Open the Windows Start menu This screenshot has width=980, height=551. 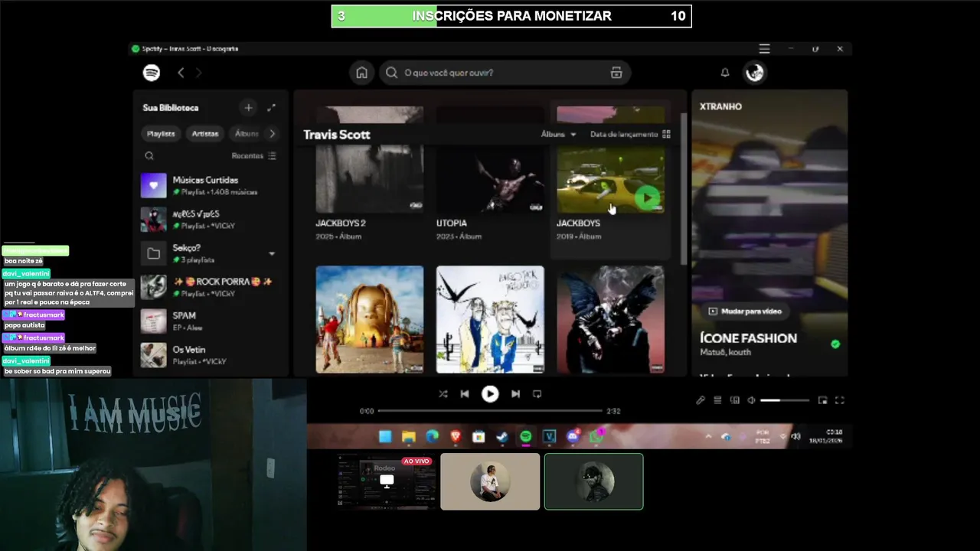click(x=385, y=436)
